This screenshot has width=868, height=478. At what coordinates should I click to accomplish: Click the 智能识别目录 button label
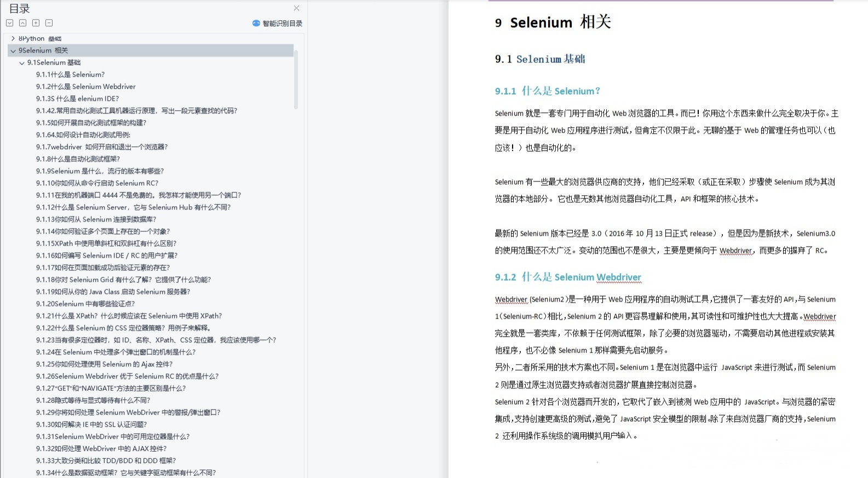pyautogui.click(x=283, y=24)
